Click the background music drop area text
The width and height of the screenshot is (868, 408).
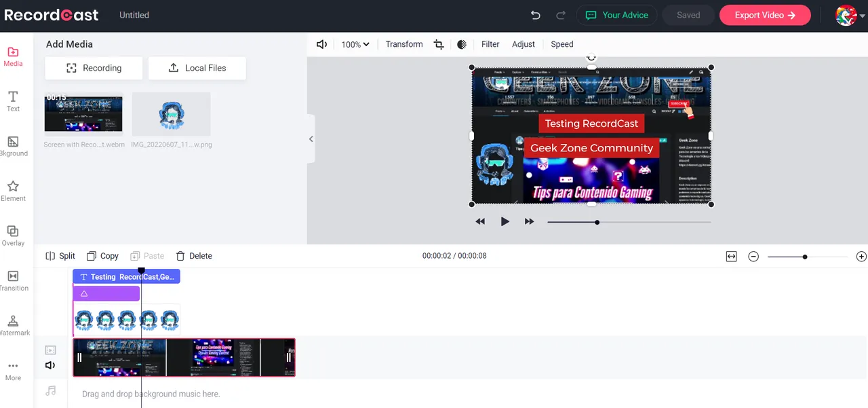(x=151, y=394)
